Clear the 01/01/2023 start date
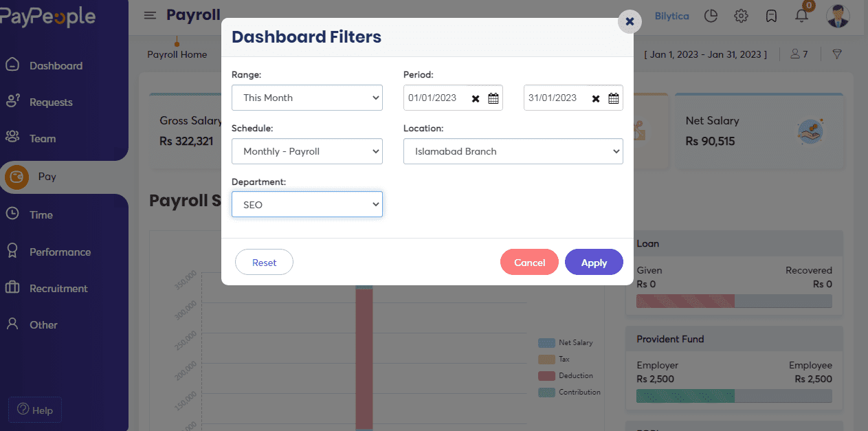 click(x=476, y=98)
